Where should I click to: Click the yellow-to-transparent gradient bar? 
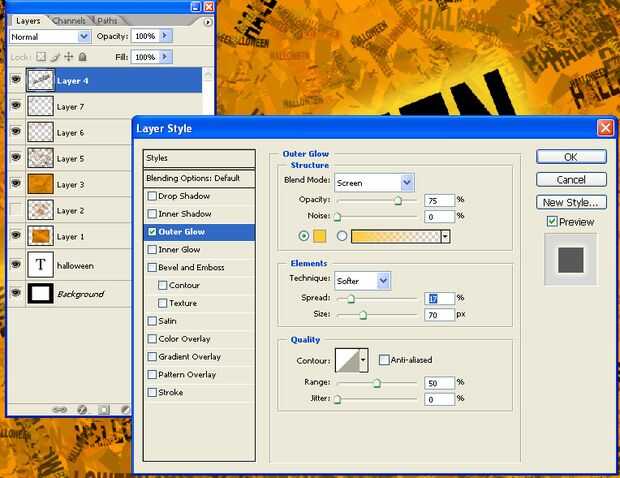[x=396, y=236]
